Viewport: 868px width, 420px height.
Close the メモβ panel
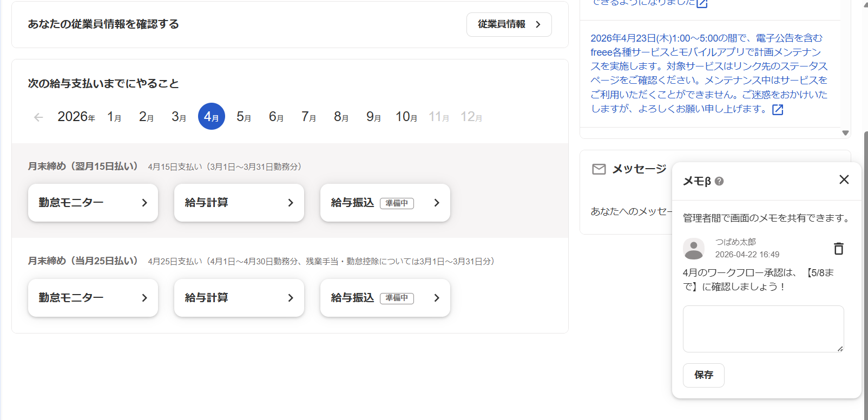[844, 179]
